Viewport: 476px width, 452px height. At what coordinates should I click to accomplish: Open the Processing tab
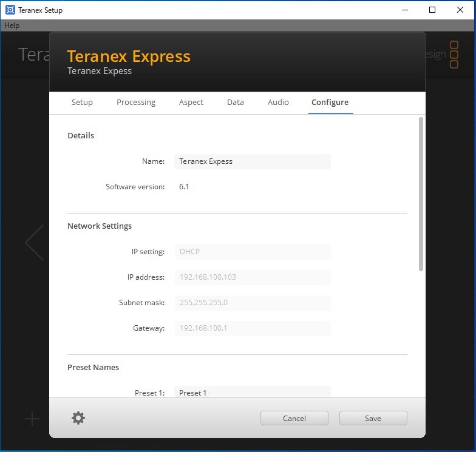click(136, 103)
